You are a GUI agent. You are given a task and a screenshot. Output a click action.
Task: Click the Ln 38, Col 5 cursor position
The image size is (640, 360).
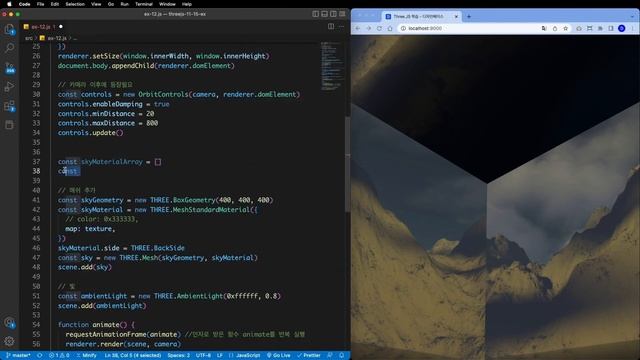coord(133,356)
